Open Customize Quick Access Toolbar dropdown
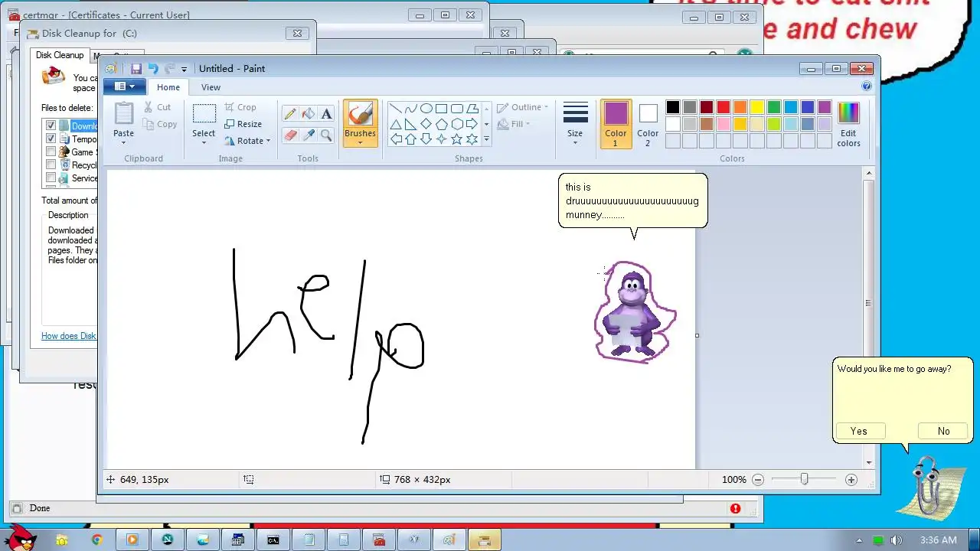The image size is (980, 551). (184, 70)
